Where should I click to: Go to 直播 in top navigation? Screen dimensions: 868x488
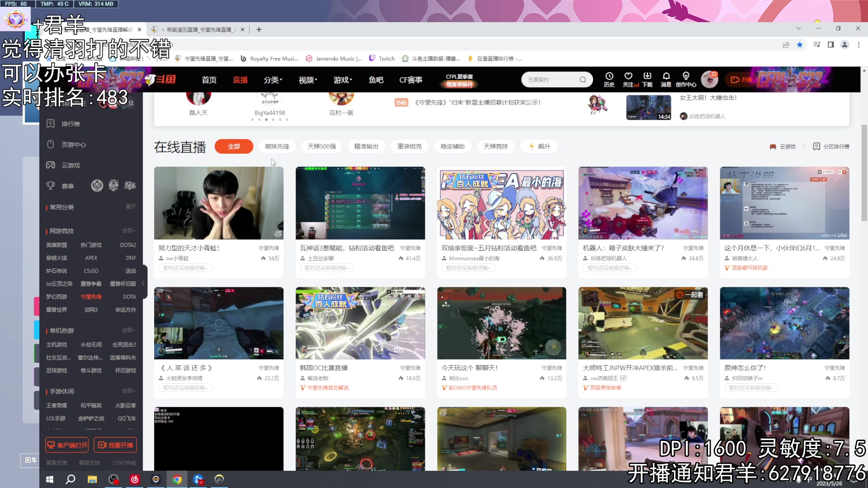pyautogui.click(x=240, y=80)
